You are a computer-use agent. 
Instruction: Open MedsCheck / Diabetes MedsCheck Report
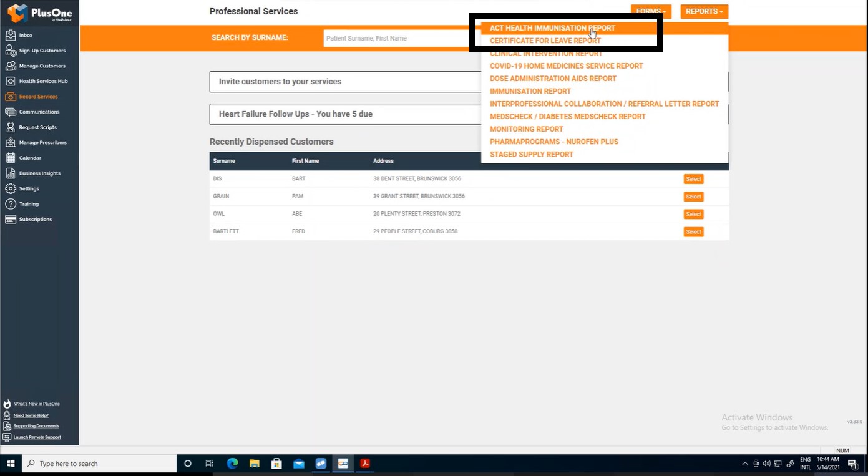tap(567, 117)
